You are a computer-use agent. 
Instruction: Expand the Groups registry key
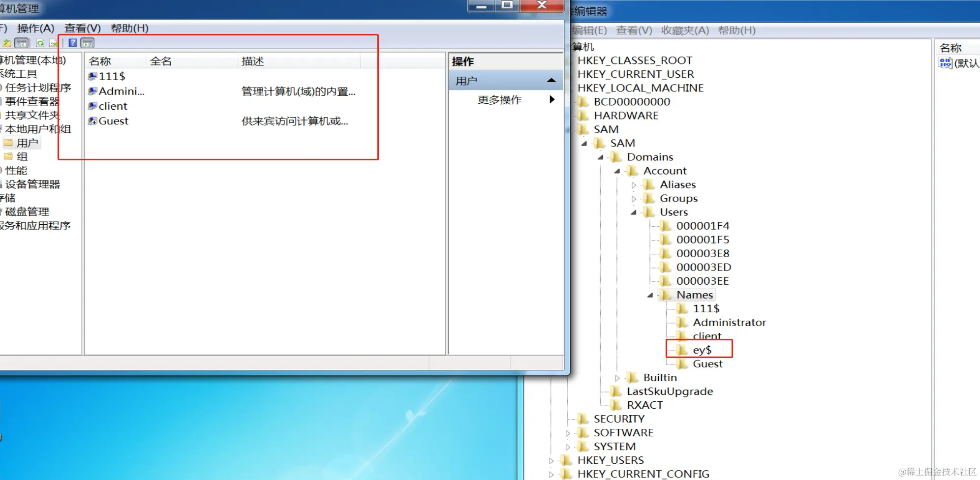click(634, 199)
